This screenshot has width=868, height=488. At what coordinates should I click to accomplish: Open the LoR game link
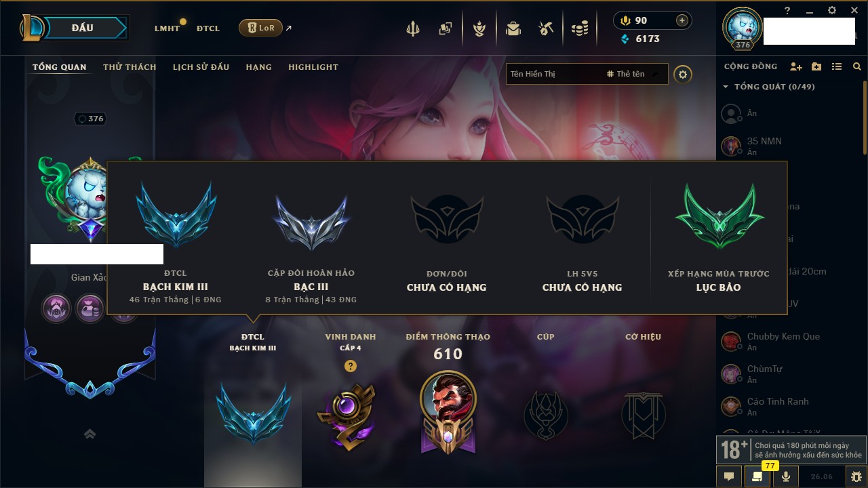(260, 28)
